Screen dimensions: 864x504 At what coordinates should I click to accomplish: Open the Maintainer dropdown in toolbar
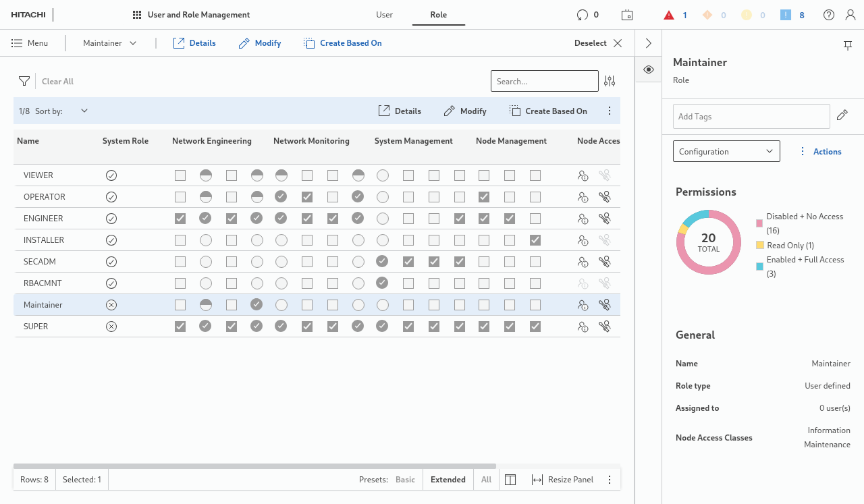(109, 43)
